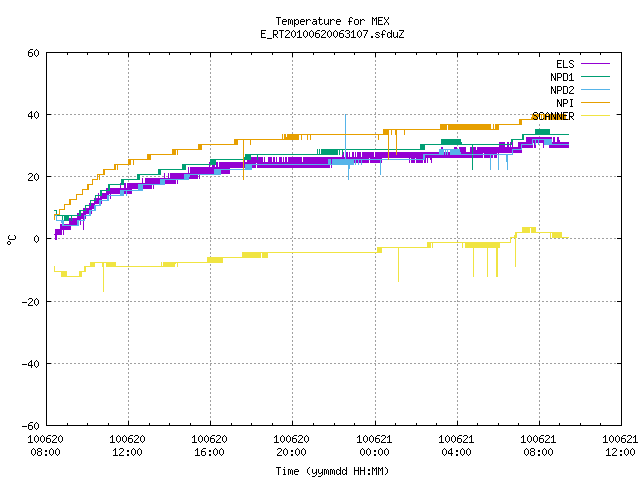
Task: Click the x-axis label 100621 08:00
Action: click(538, 446)
